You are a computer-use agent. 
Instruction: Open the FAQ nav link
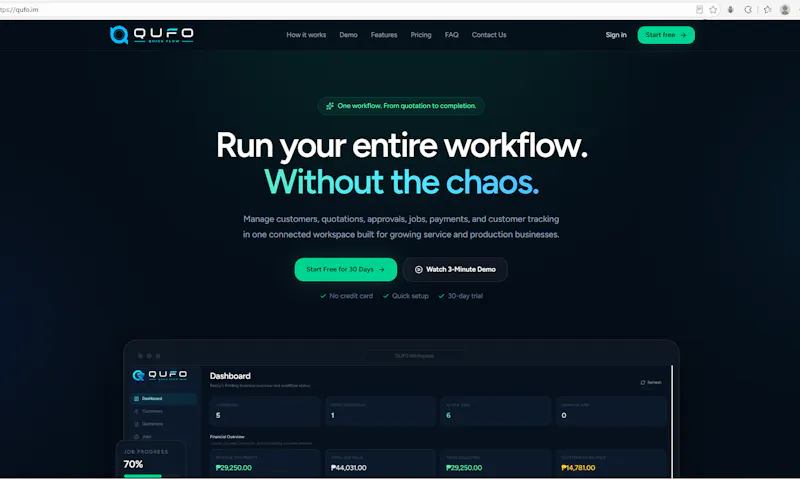[x=452, y=35]
